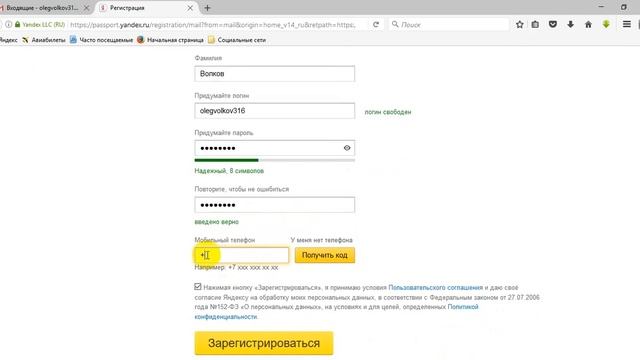Restore down the browser window
Viewport: 640px width, 360px height.
[x=624, y=7]
